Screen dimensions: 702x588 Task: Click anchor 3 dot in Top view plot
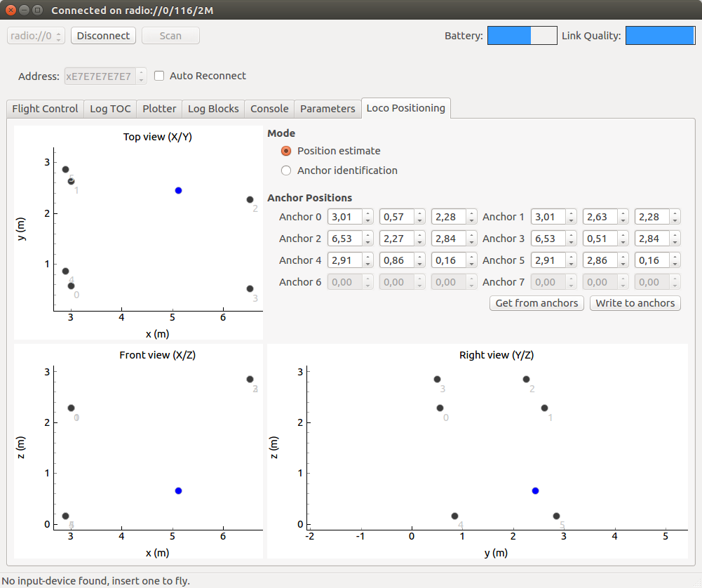[x=250, y=288]
